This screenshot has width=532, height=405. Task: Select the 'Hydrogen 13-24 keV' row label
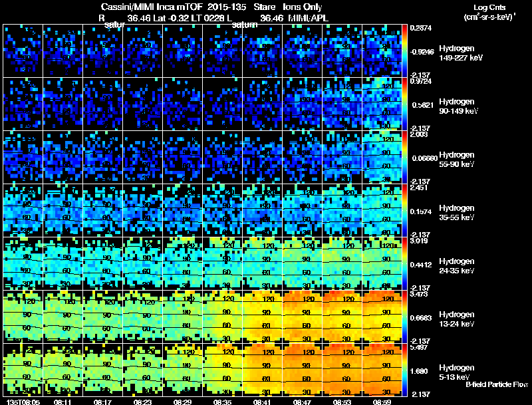pyautogui.click(x=457, y=319)
